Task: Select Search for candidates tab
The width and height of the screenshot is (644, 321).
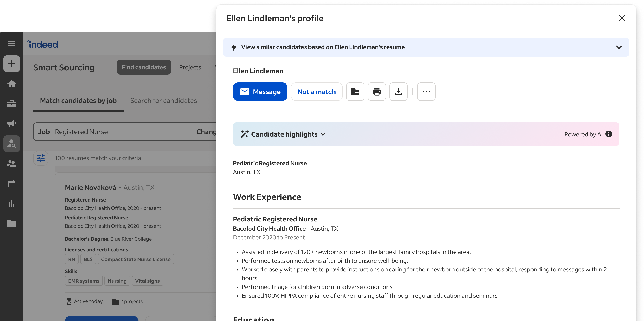Action: point(163,101)
